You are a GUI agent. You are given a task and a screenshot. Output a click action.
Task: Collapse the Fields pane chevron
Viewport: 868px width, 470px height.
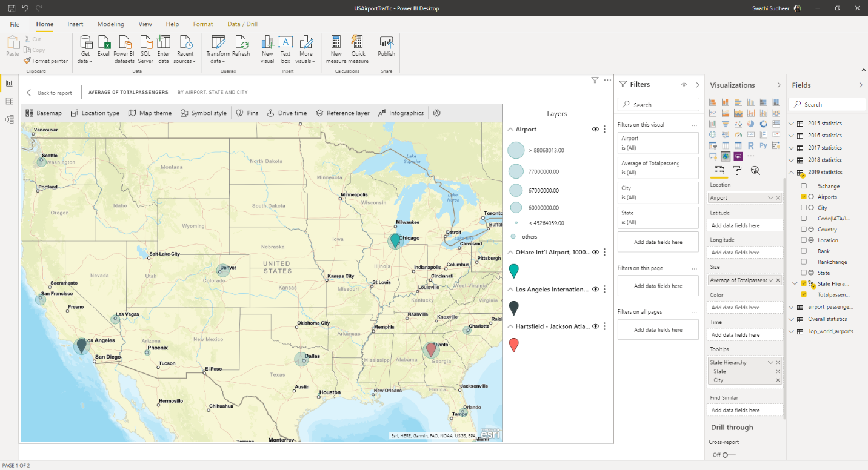click(x=861, y=85)
